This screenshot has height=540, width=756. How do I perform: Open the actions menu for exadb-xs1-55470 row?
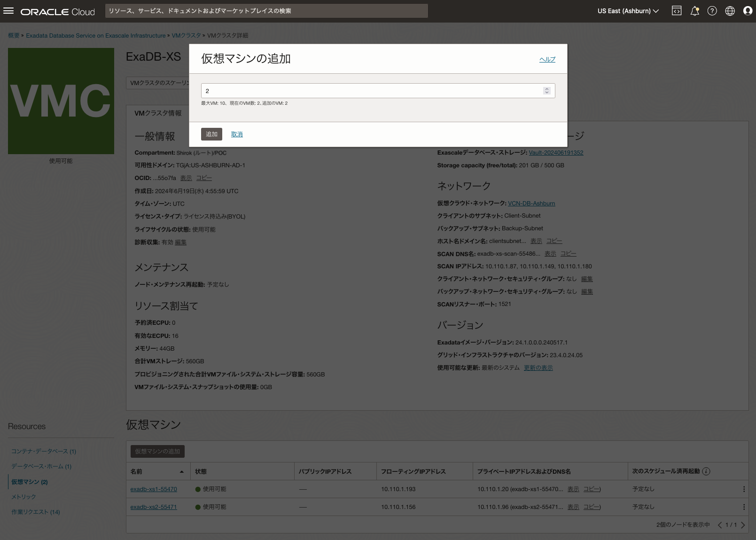point(744,489)
